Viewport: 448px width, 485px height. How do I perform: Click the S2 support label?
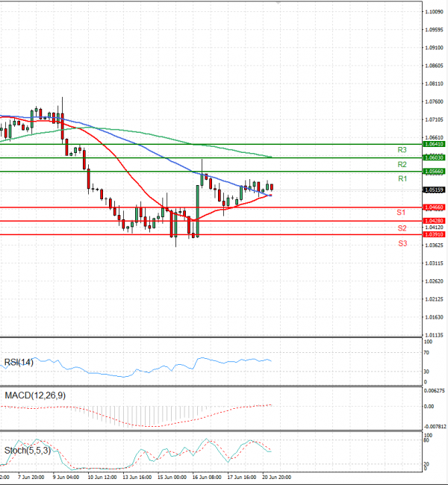tap(402, 228)
